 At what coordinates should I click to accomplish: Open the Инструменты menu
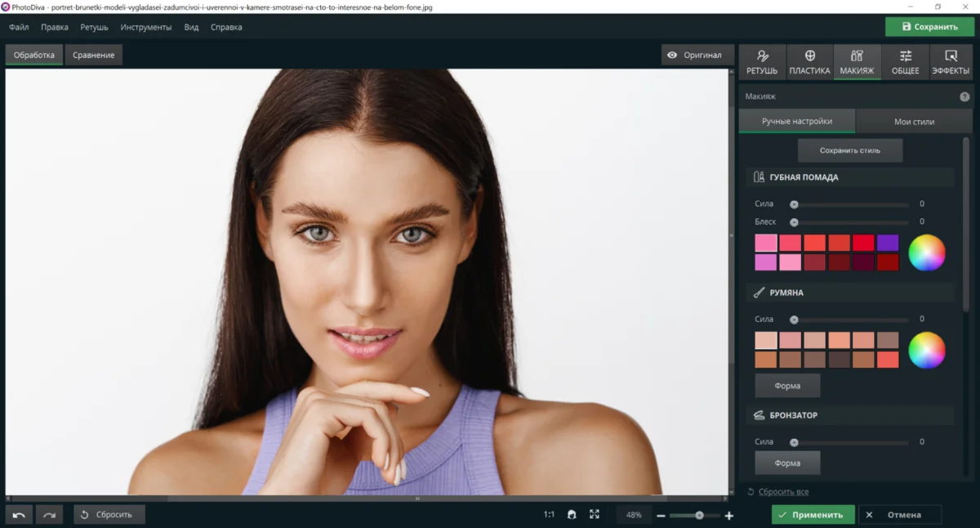tap(146, 27)
